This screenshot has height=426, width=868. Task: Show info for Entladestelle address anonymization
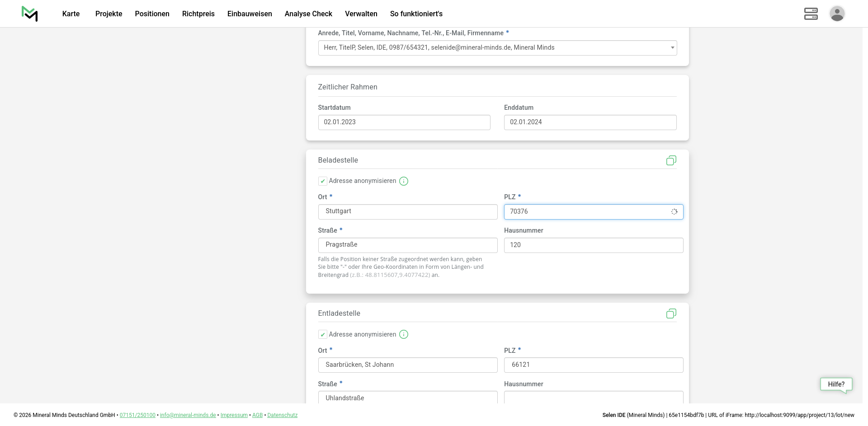404,334
